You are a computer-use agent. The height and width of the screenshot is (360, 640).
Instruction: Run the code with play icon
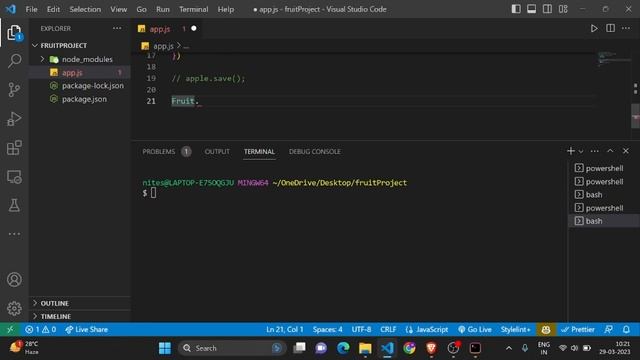click(x=594, y=28)
